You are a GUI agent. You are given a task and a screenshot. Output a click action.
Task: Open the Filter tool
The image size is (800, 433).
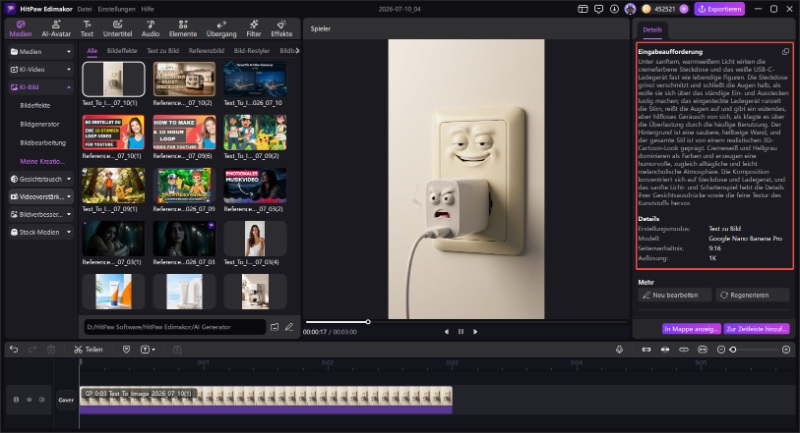coord(254,29)
